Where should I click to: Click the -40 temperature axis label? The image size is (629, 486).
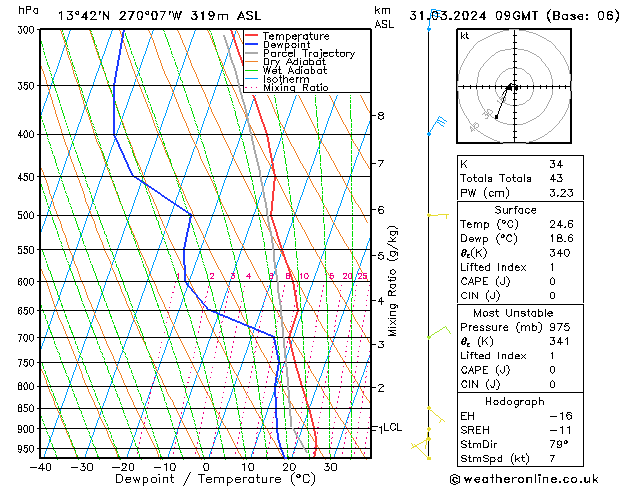coord(41,467)
